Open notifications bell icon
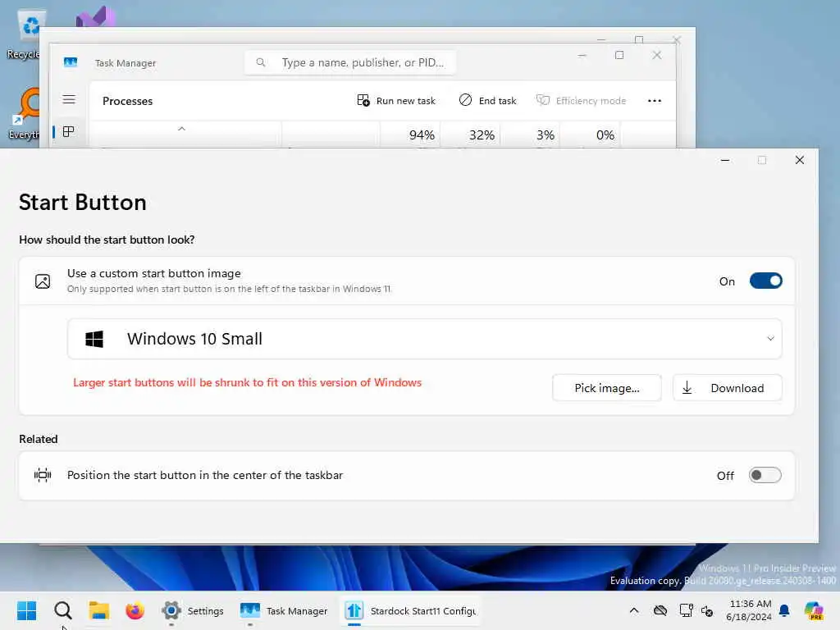This screenshot has height=630, width=840. (784, 610)
